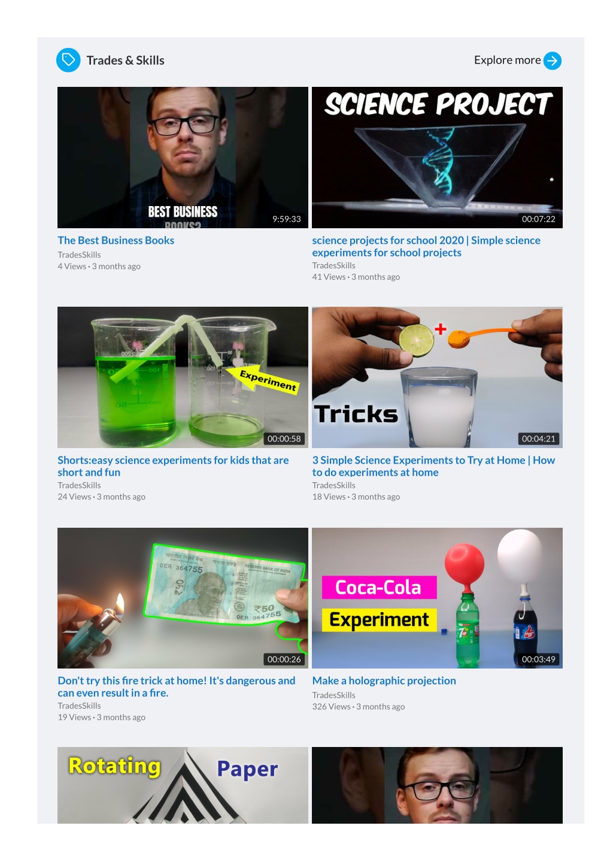Open Shorts:easy science experiments for kids link

[173, 466]
